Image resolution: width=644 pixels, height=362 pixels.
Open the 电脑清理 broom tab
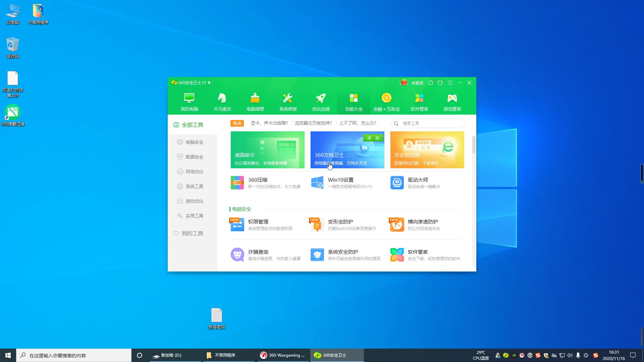255,102
